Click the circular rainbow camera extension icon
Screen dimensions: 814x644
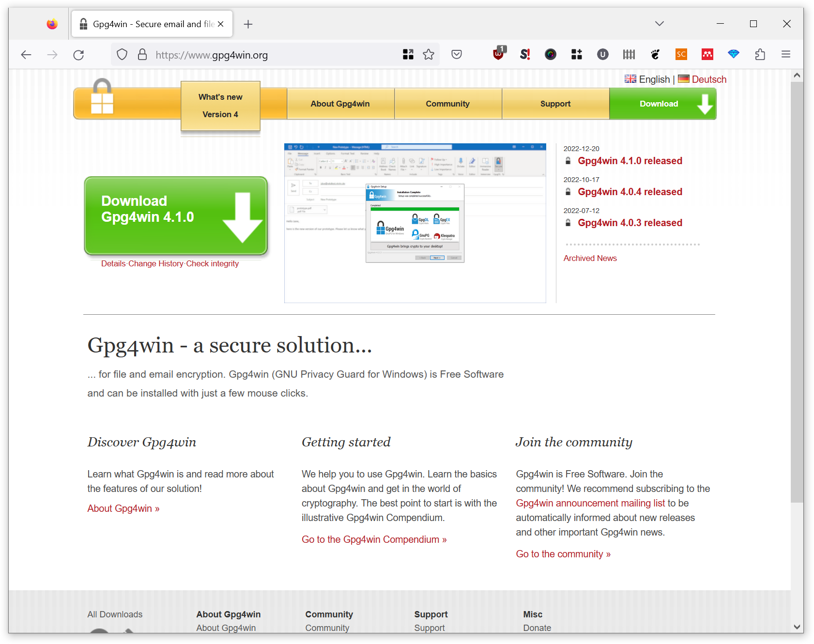(x=551, y=54)
